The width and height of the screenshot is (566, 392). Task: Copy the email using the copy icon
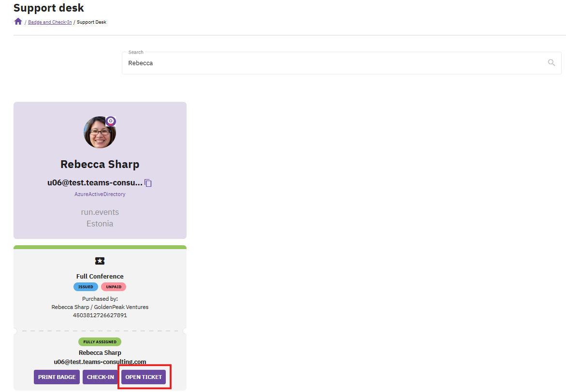point(148,183)
